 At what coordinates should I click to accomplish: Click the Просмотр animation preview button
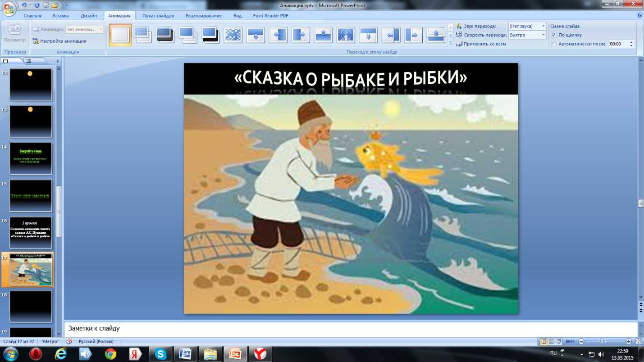tap(15, 35)
